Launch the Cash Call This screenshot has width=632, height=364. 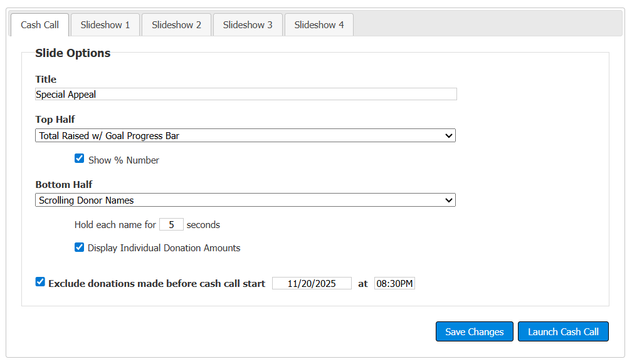coord(563,332)
